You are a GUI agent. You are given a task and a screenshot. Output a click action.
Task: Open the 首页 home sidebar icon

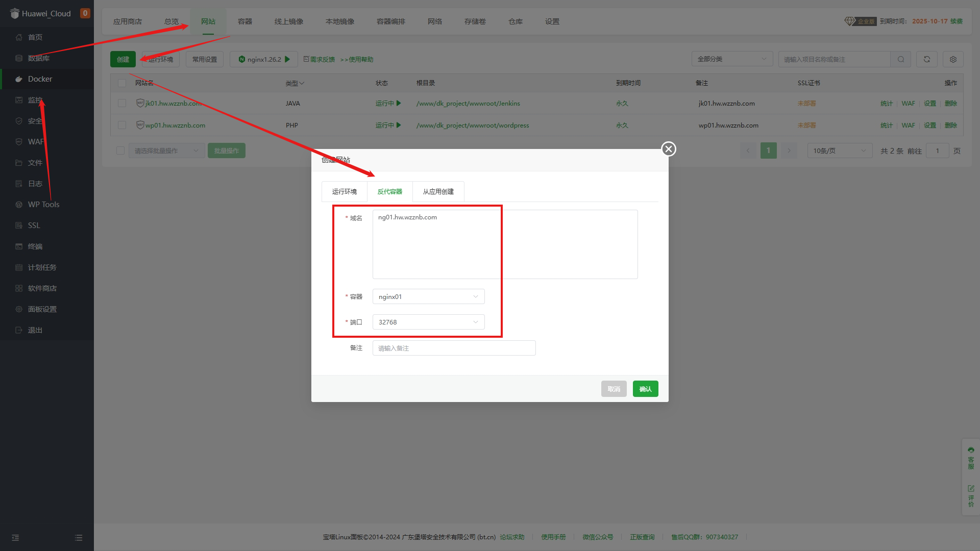click(x=19, y=37)
